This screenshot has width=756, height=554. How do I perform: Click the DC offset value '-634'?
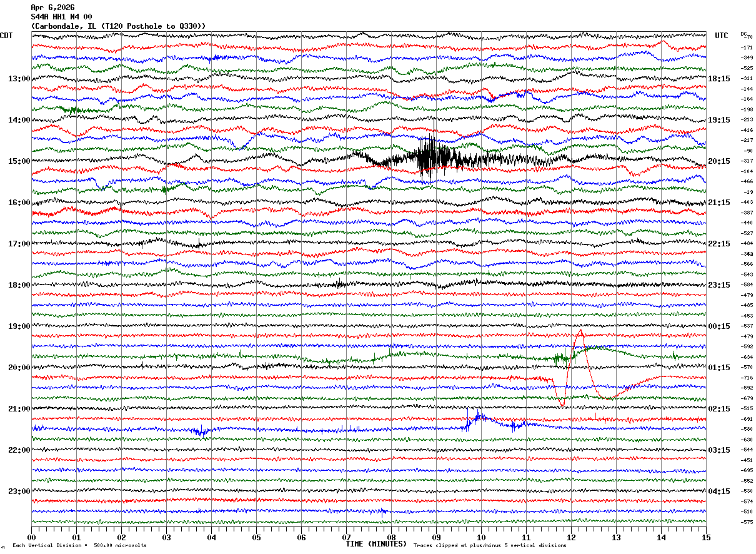point(747,357)
